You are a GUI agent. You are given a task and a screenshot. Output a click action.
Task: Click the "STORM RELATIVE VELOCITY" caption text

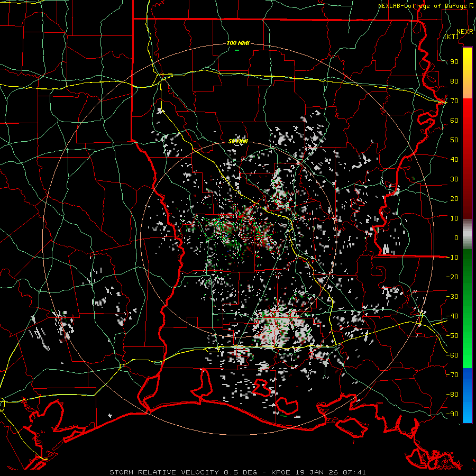point(164,472)
